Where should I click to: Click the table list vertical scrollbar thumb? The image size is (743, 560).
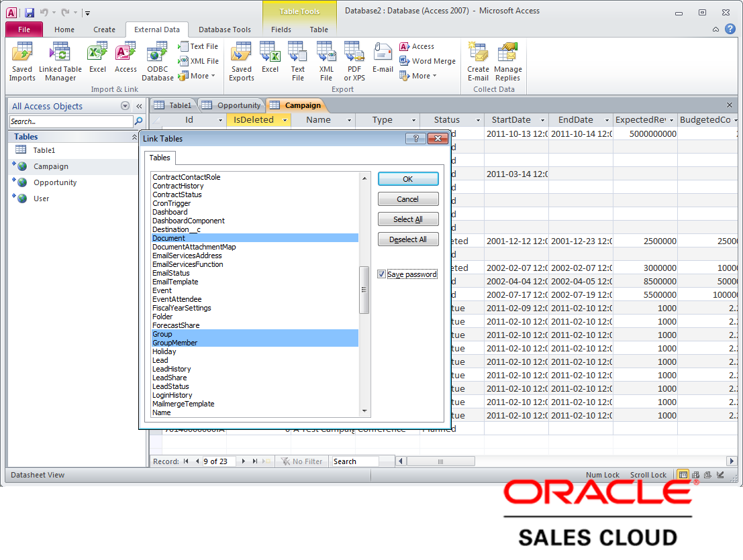coord(364,290)
